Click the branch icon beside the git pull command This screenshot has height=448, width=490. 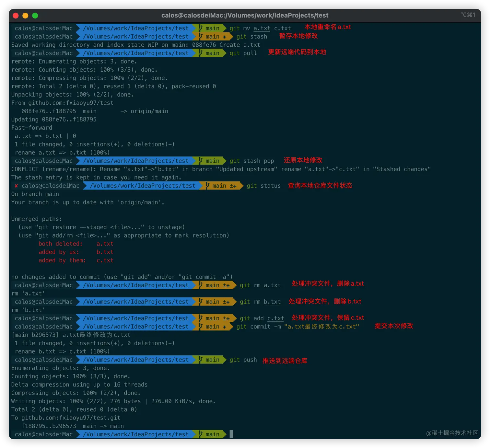coord(201,53)
